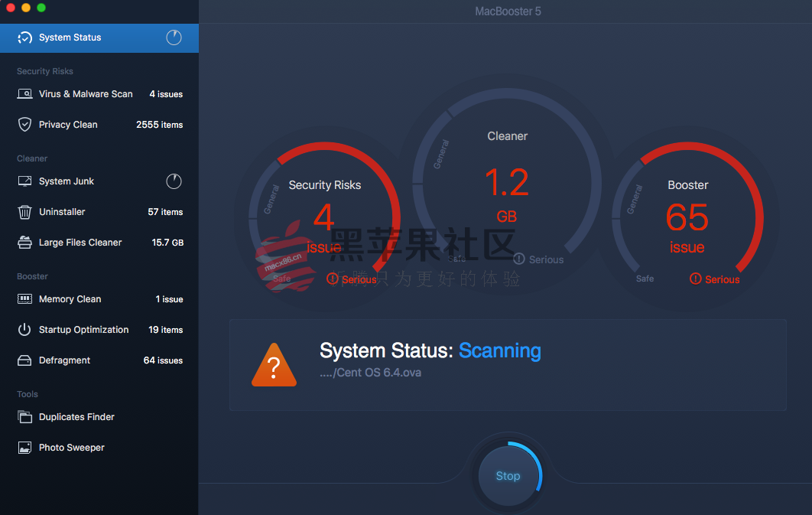Open System Status section
This screenshot has width=812, height=515.
point(99,37)
